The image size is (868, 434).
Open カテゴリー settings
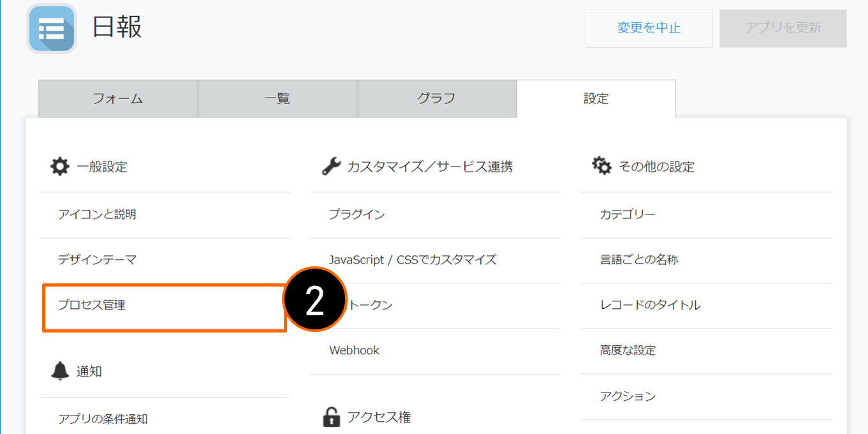coord(628,214)
